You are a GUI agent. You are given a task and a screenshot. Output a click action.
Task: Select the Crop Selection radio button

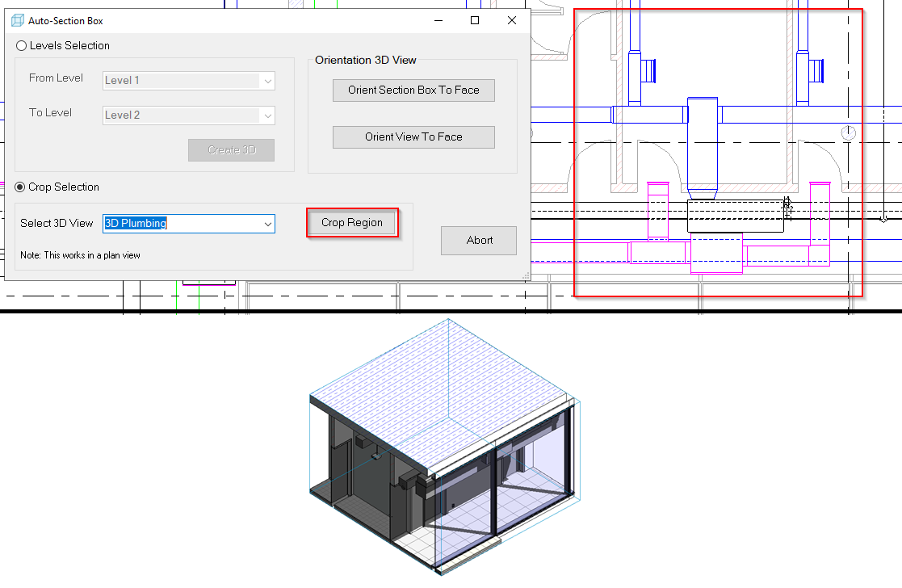[20, 187]
